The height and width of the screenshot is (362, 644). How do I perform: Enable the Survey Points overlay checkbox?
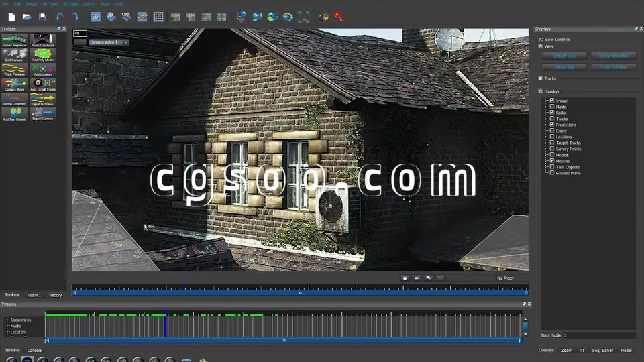tap(552, 149)
